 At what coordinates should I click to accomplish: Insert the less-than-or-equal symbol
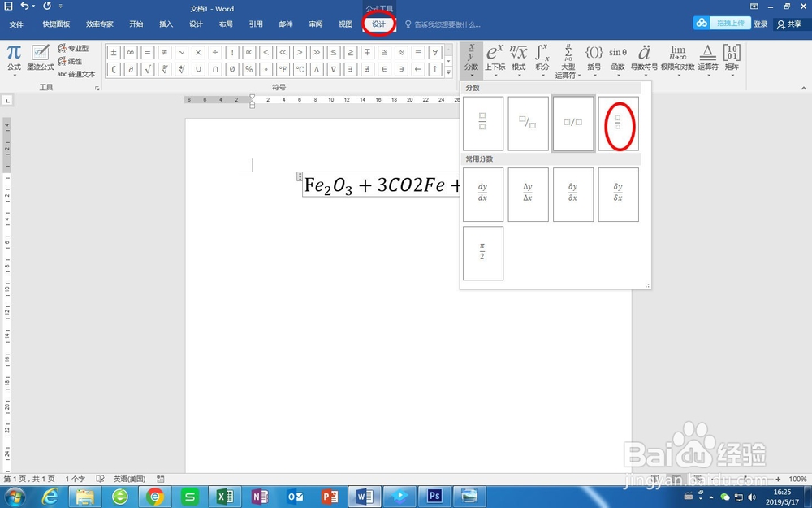334,52
